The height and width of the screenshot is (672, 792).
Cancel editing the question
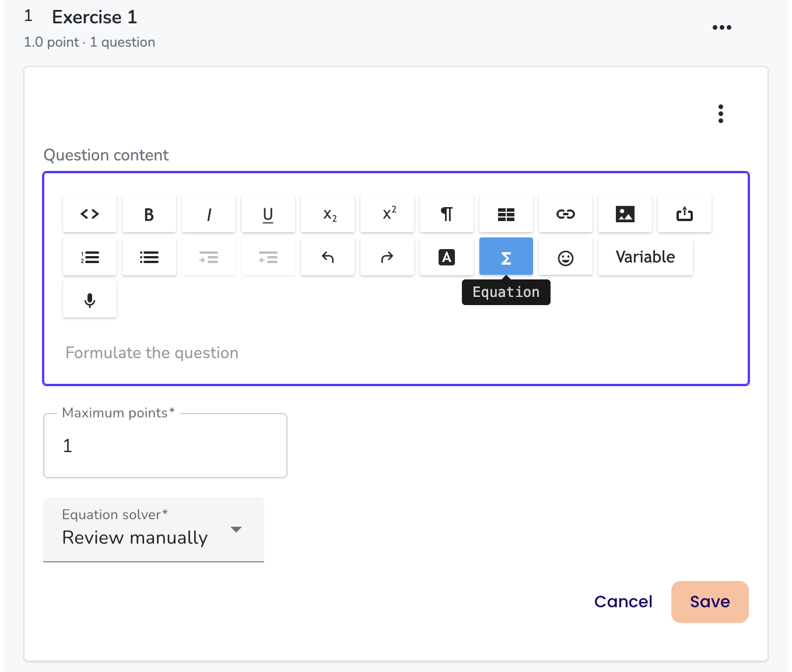[x=623, y=601]
